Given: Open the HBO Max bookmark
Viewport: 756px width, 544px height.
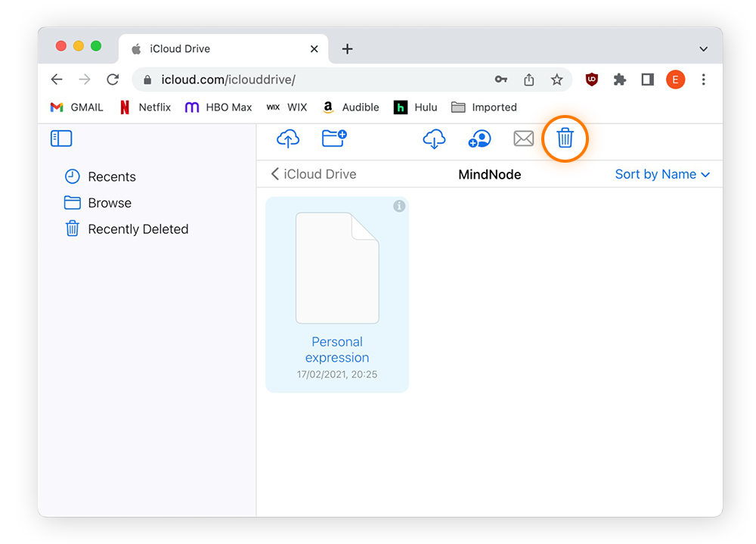Looking at the screenshot, I should (x=218, y=107).
